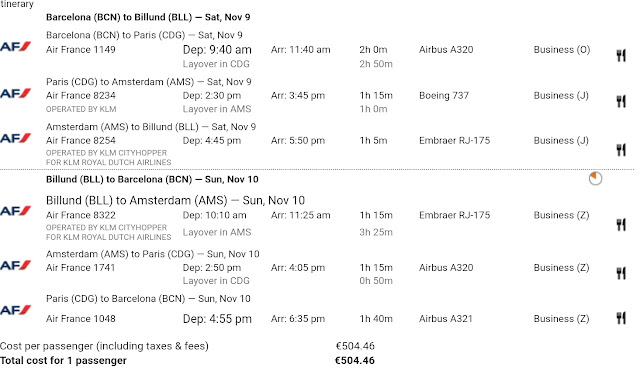Click the meal icon for Air France 1048
This screenshot has width=640, height=371.
(621, 318)
